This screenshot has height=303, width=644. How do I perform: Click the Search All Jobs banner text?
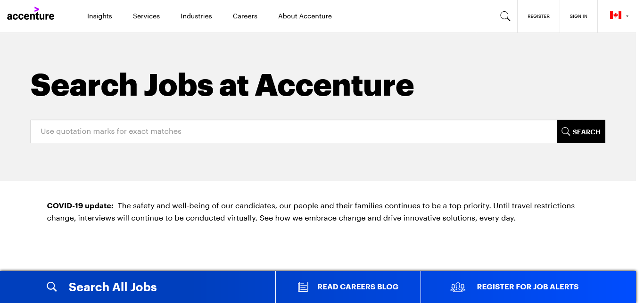[x=113, y=287]
